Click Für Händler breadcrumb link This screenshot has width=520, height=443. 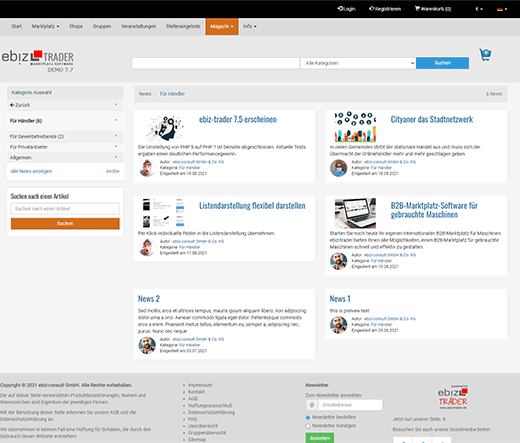tap(172, 94)
